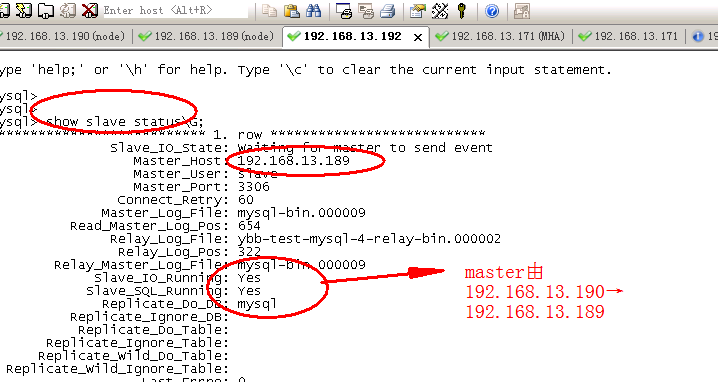
Task: Click the Master_Port value 3306
Action: point(253,187)
